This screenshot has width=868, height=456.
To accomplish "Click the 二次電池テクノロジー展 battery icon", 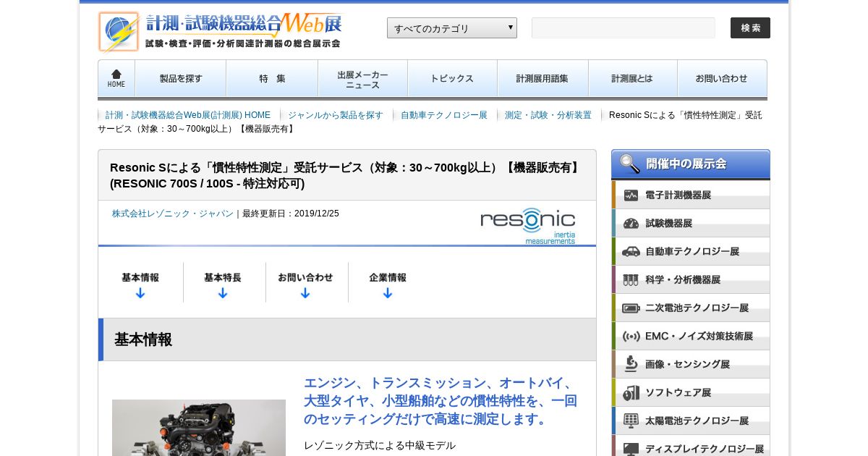I will click(x=631, y=308).
